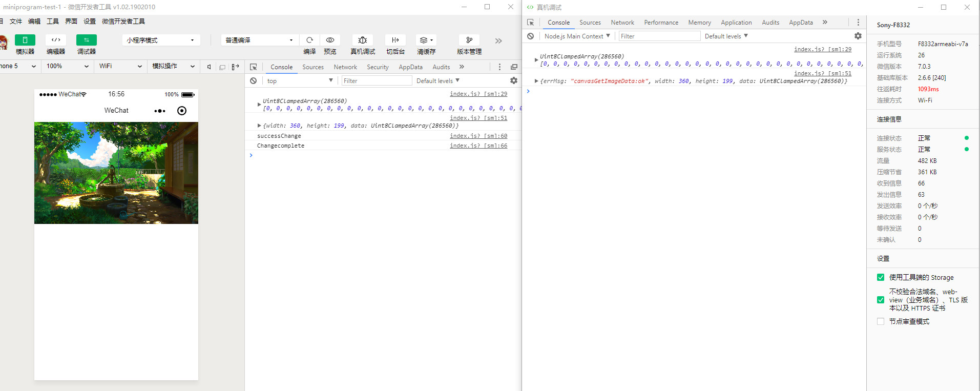Switch to AppData tab in left devtools
The height and width of the screenshot is (391, 980).
(411, 67)
